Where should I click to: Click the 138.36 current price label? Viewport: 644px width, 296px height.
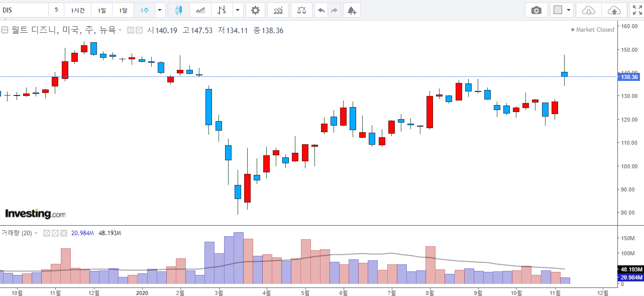[629, 77]
